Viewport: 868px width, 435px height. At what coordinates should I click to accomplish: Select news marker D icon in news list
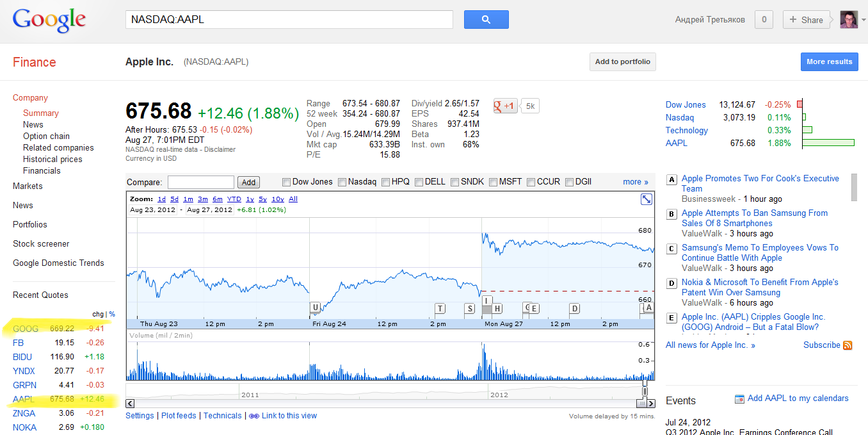(671, 283)
